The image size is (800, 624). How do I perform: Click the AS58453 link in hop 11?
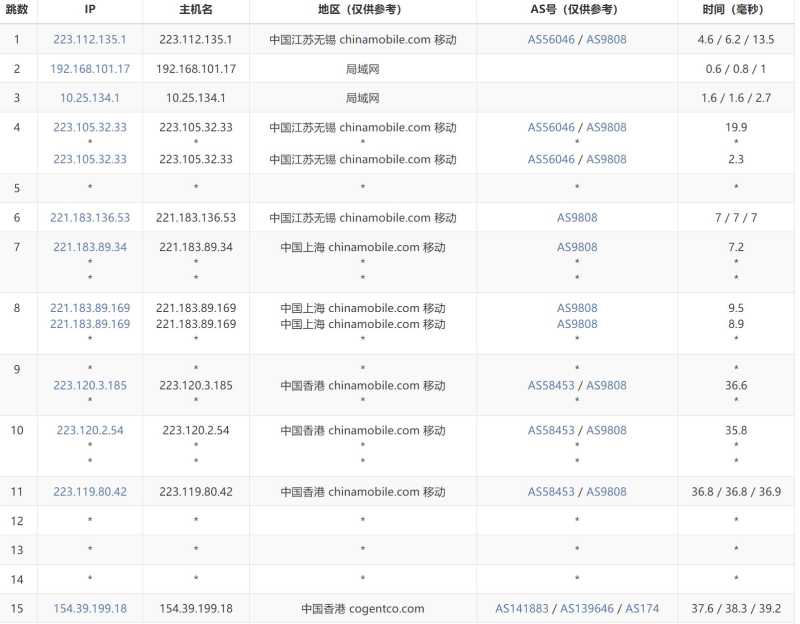click(x=551, y=492)
